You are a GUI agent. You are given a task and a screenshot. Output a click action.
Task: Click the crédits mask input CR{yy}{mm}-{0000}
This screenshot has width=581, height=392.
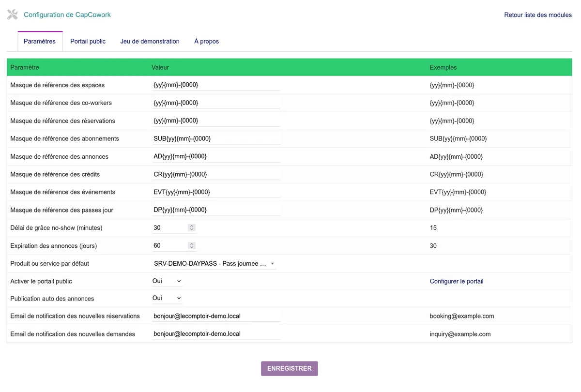pos(216,174)
